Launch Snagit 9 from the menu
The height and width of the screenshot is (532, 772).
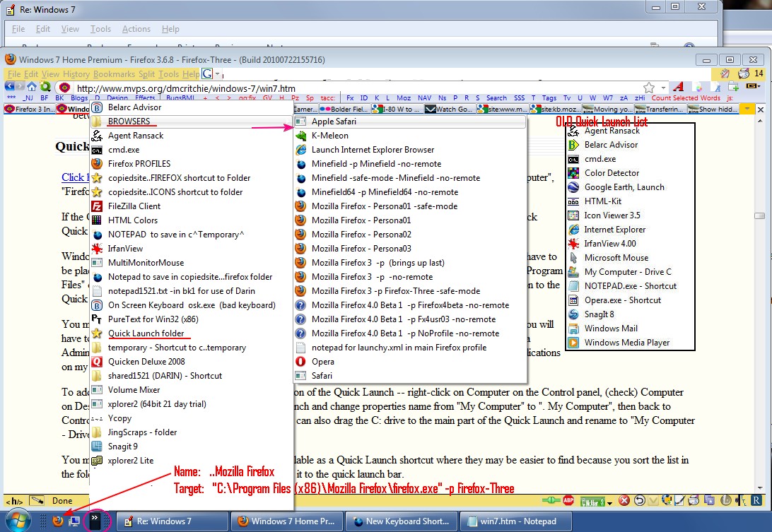(x=192, y=447)
